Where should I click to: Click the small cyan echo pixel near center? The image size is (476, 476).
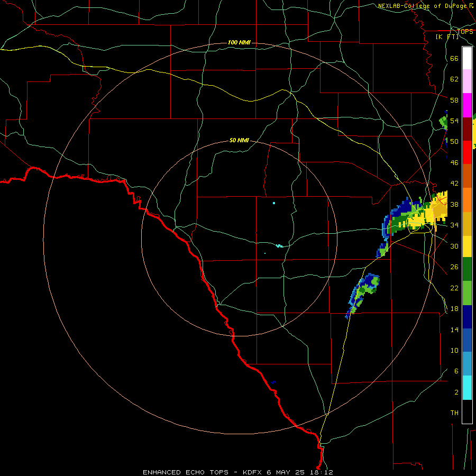click(x=274, y=203)
